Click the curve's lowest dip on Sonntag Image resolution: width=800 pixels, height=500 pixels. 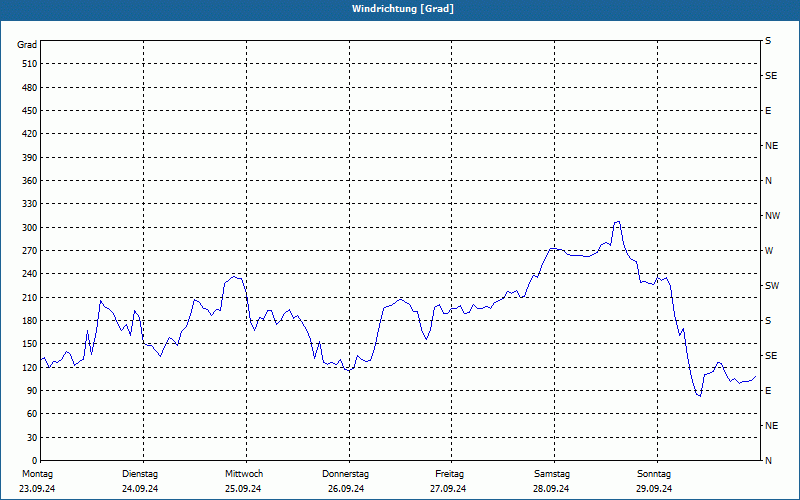click(700, 395)
